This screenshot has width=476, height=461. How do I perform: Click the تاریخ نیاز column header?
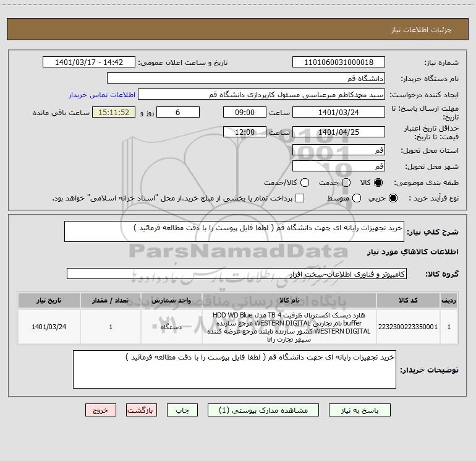[49, 300]
